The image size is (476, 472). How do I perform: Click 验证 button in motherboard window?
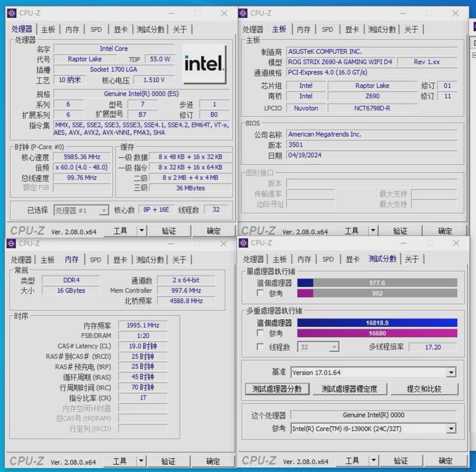coord(400,231)
